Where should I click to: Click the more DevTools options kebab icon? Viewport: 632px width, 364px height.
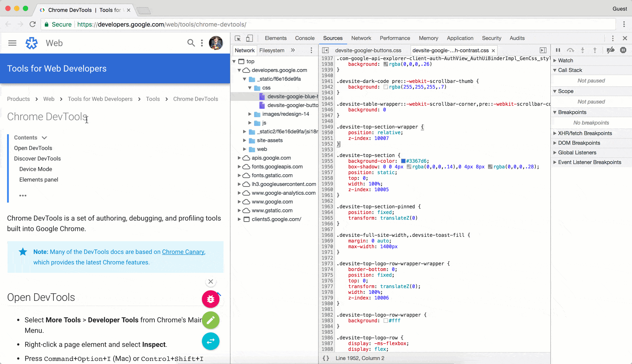(x=613, y=38)
